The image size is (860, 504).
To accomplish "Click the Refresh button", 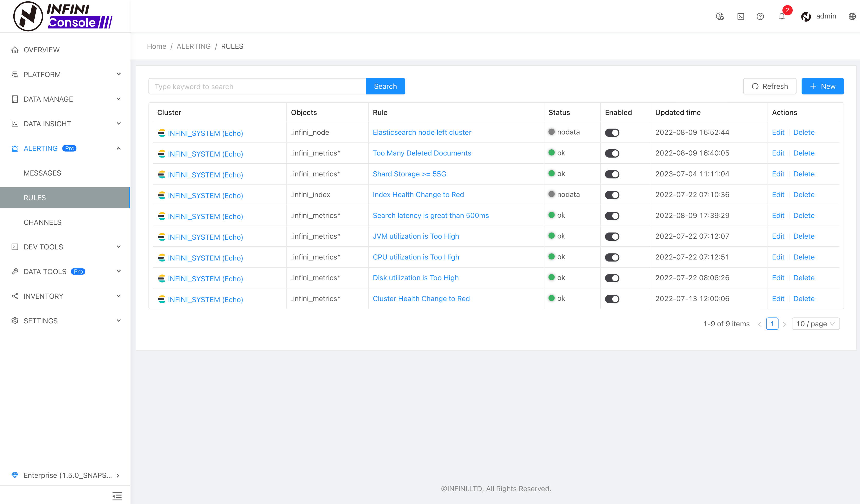I will tap(770, 86).
